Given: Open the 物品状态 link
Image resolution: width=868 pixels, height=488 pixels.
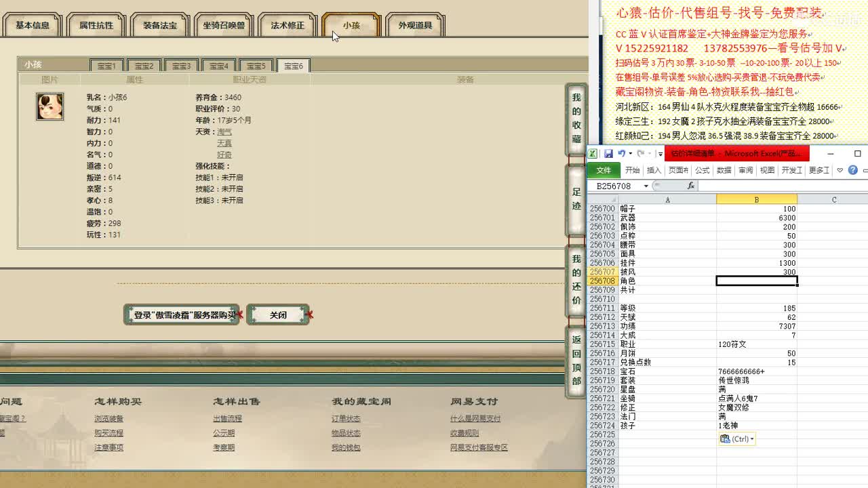Looking at the screenshot, I should (346, 433).
